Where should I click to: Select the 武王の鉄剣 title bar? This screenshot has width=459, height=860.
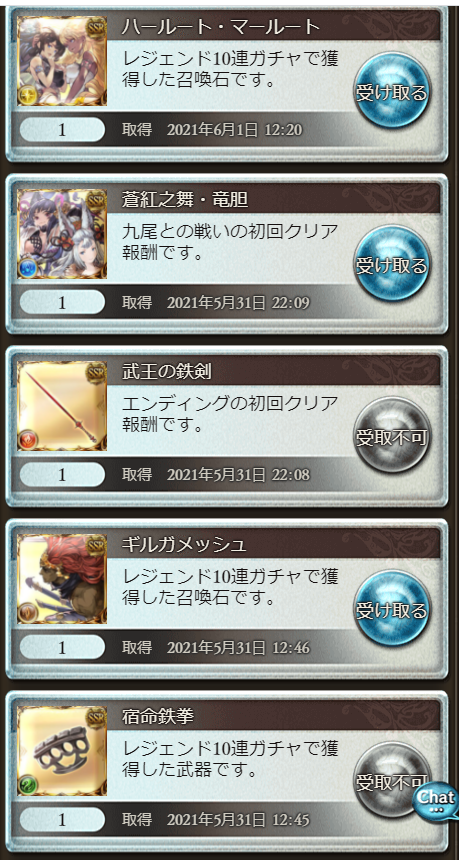click(x=274, y=372)
